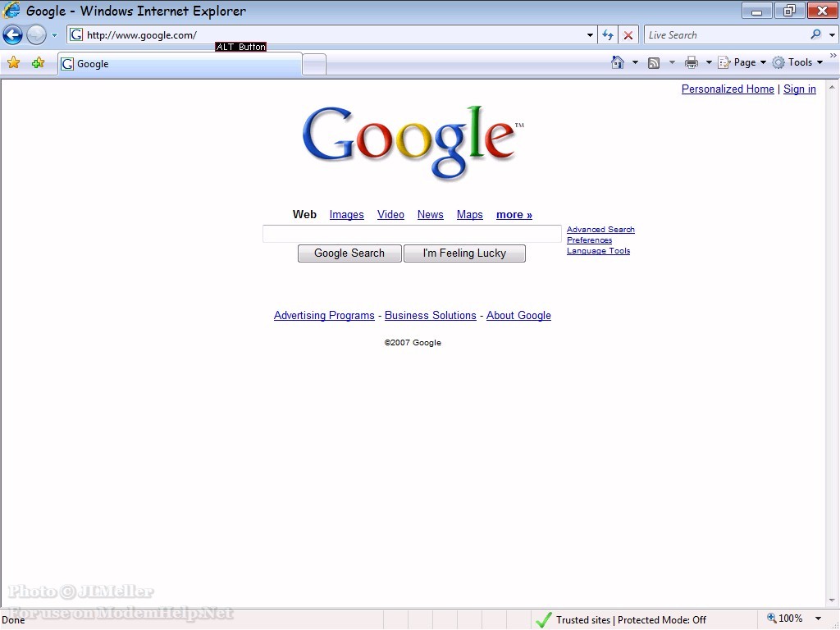Open Business Solutions link
Image resolution: width=840 pixels, height=630 pixels.
click(x=430, y=316)
